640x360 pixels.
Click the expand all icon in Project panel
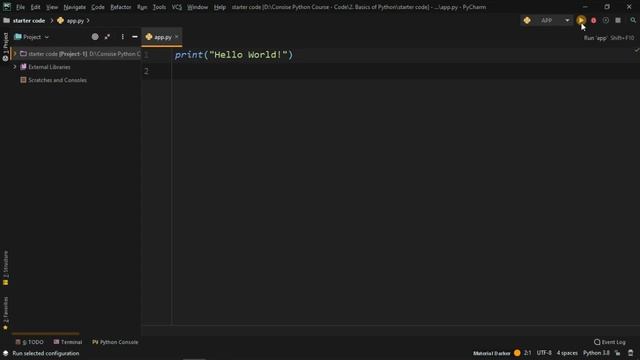click(x=107, y=37)
